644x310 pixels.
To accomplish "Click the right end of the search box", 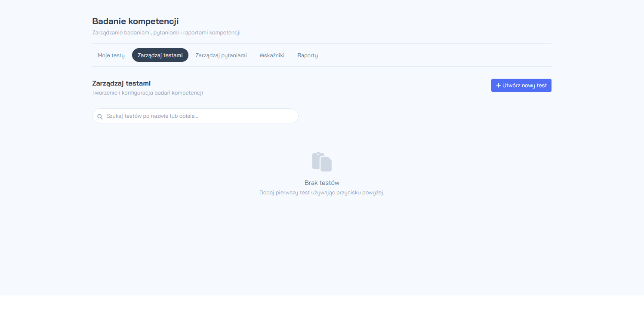I will [293, 116].
